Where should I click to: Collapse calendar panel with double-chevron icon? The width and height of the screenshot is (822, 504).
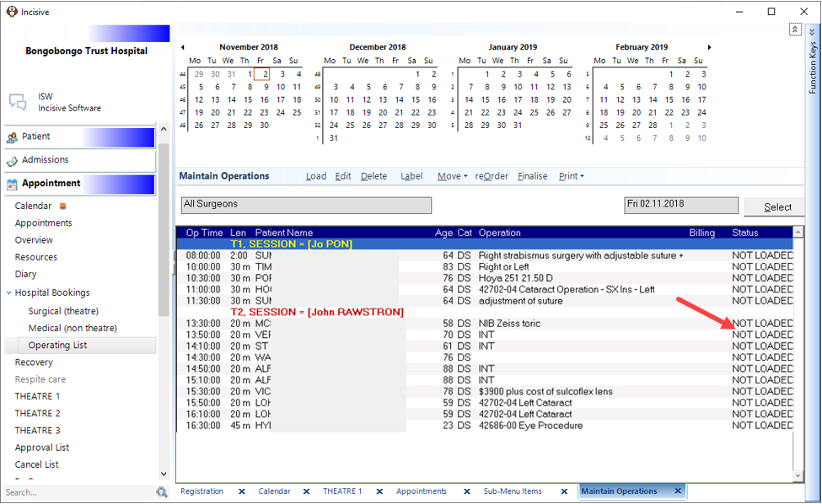point(795,29)
